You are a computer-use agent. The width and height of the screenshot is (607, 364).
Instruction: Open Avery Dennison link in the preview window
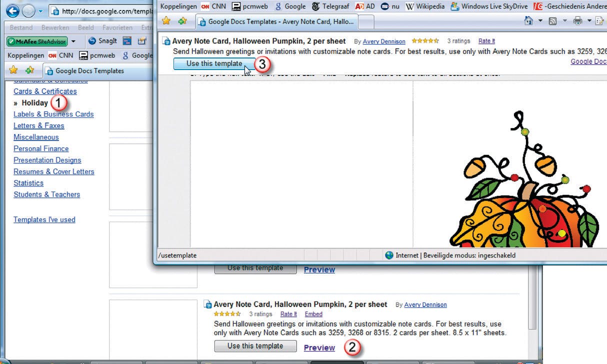tap(384, 41)
